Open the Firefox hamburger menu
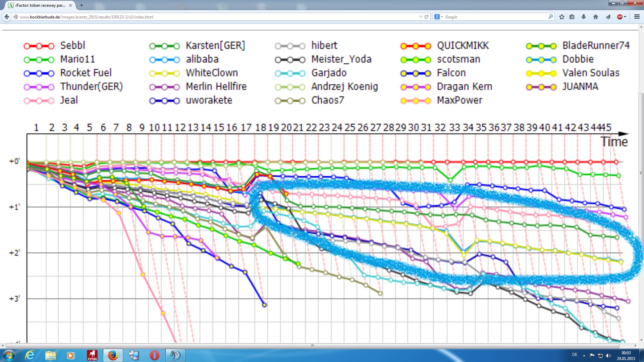 pos(637,17)
